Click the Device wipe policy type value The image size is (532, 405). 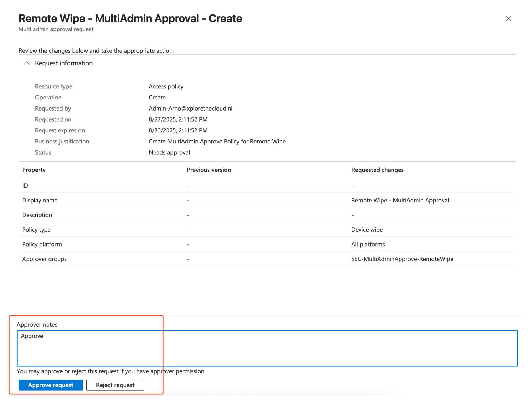(367, 230)
